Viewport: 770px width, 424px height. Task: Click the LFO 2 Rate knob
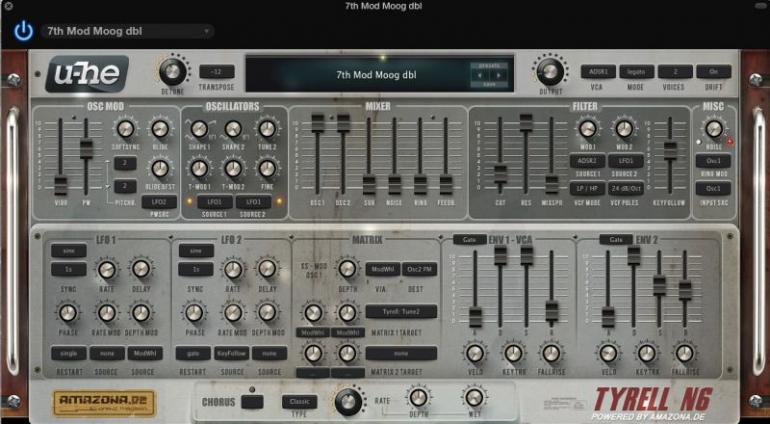[x=233, y=269]
